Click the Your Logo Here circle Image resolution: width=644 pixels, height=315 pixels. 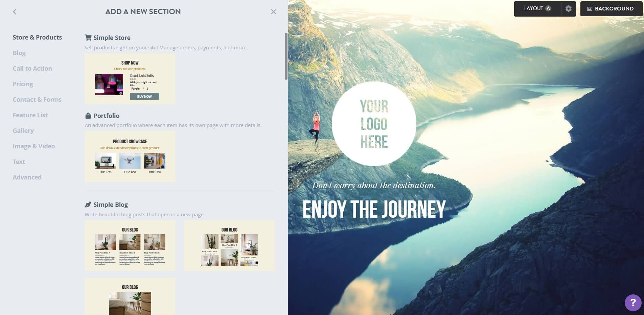coord(374,124)
